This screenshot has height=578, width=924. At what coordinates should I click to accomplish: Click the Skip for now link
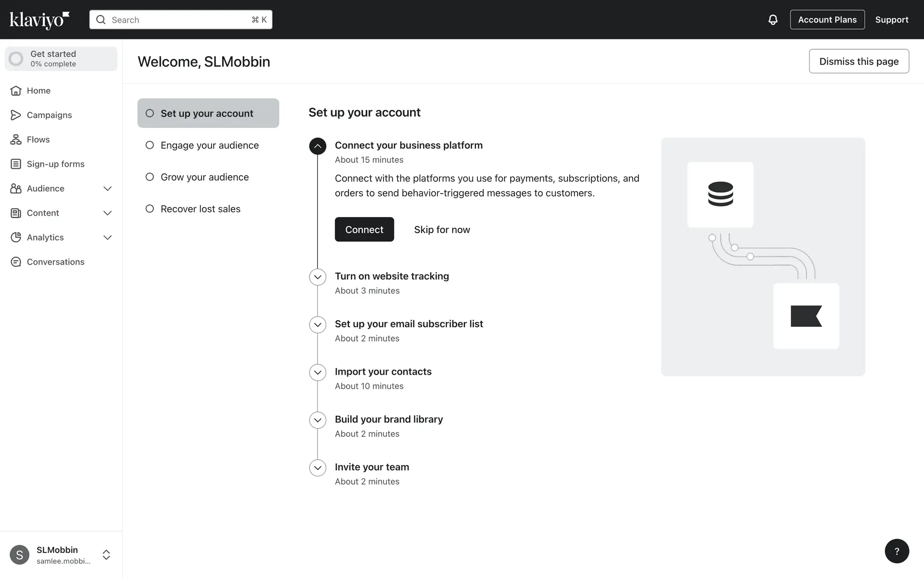tap(442, 230)
